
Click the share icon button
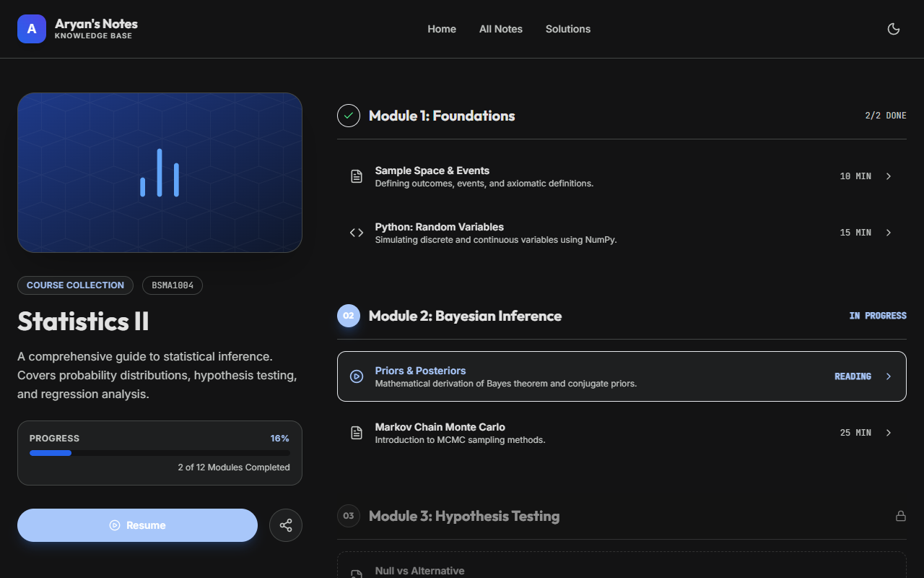pos(286,525)
